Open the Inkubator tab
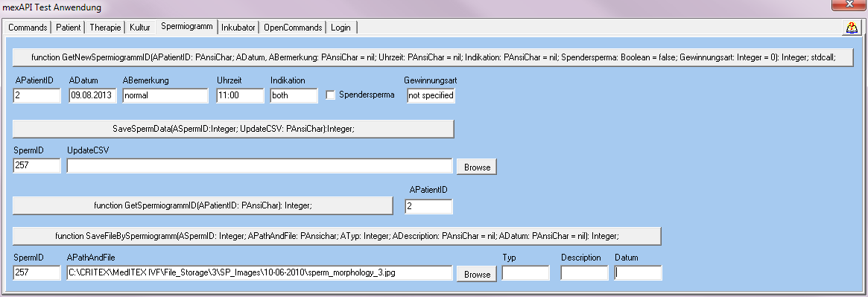Image resolution: width=868 pixels, height=297 pixels. (x=238, y=27)
